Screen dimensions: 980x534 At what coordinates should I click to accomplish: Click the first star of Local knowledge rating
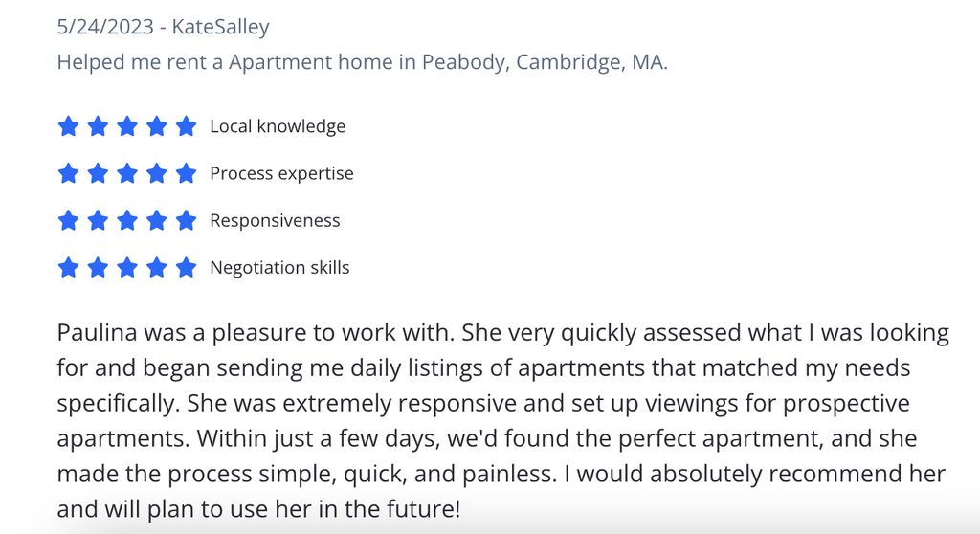coord(68,126)
